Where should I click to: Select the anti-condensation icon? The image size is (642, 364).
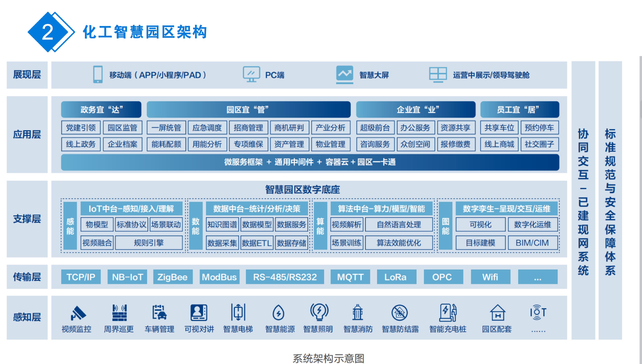[x=399, y=313]
